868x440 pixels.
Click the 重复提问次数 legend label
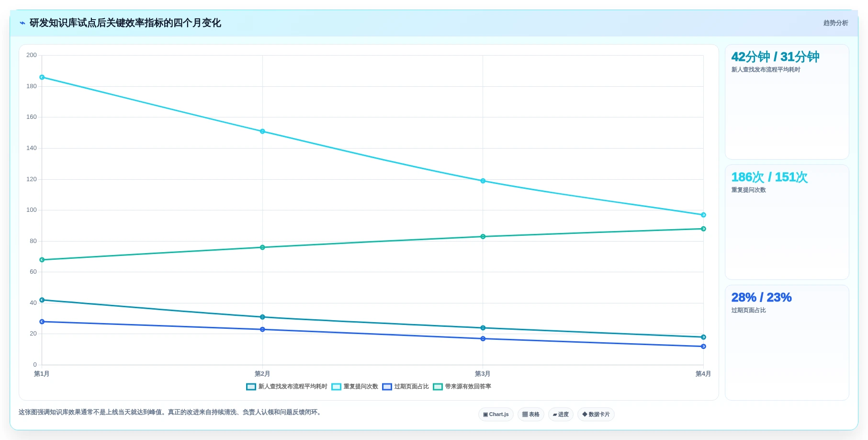(x=361, y=386)
